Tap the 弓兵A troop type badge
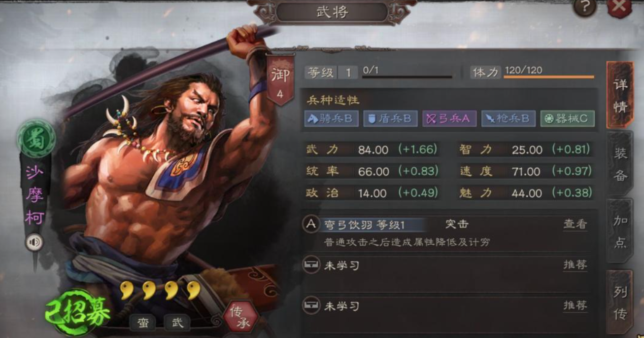 449,118
